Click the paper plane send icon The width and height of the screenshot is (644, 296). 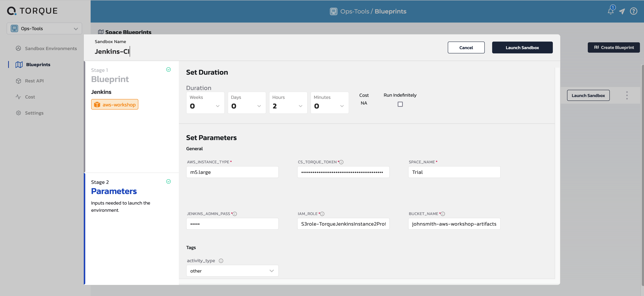click(x=622, y=11)
